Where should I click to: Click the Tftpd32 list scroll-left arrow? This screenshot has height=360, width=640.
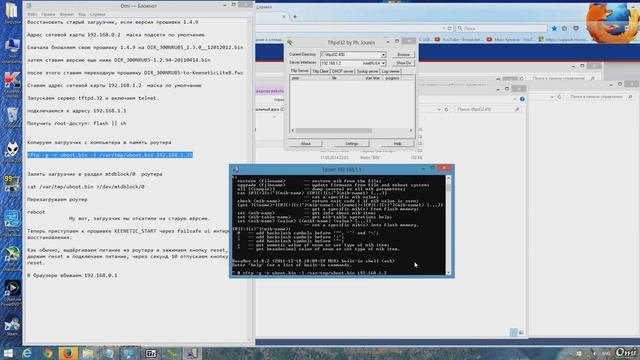point(292,131)
